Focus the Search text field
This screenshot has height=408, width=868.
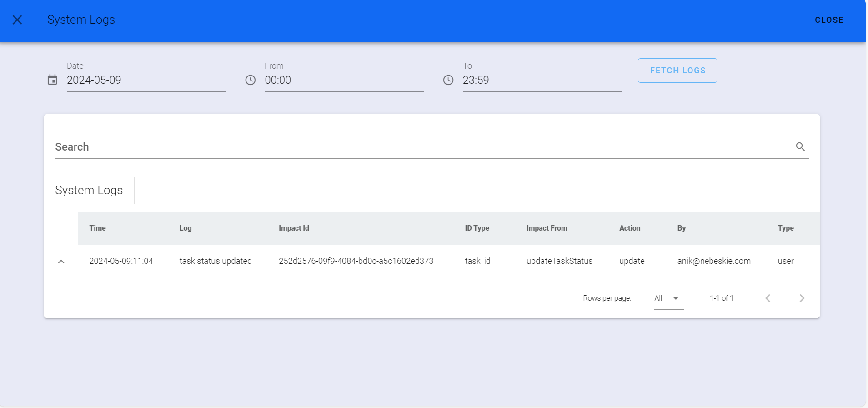423,147
